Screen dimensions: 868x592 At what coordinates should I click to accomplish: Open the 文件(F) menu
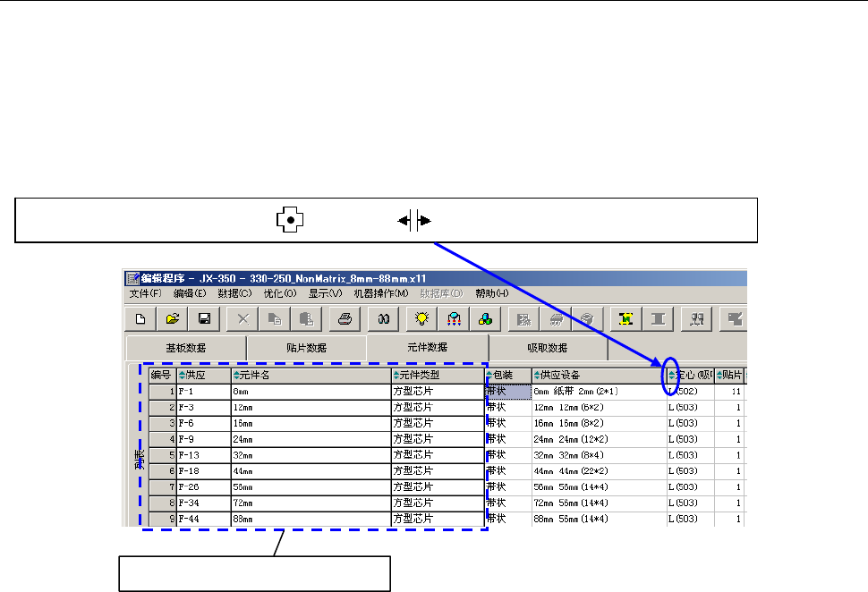[145, 293]
